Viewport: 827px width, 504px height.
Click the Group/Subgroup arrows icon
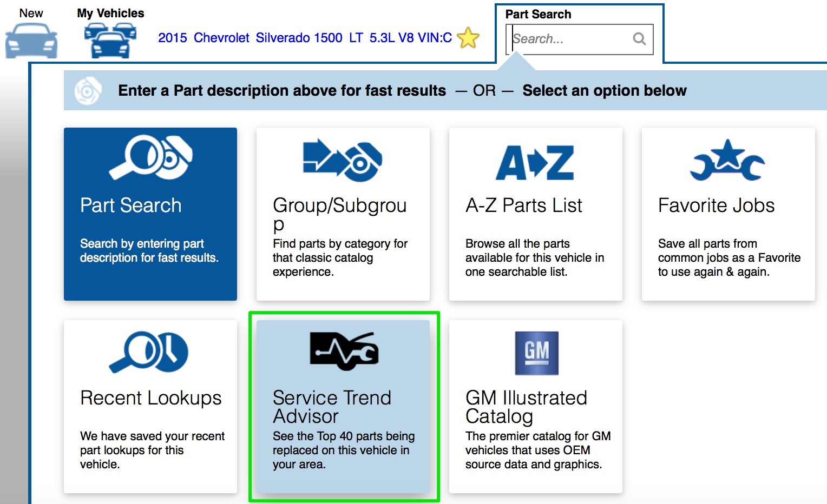pyautogui.click(x=343, y=160)
